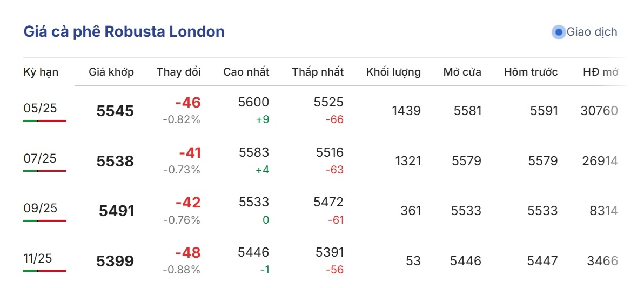
Task: Click the green-red bar under 07/25
Action: pos(45,171)
